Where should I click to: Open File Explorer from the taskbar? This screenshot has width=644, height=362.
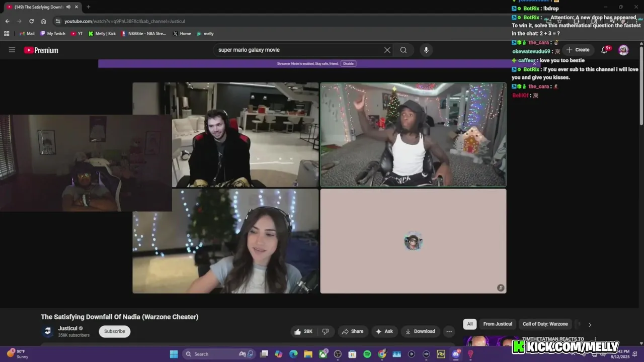pyautogui.click(x=308, y=354)
